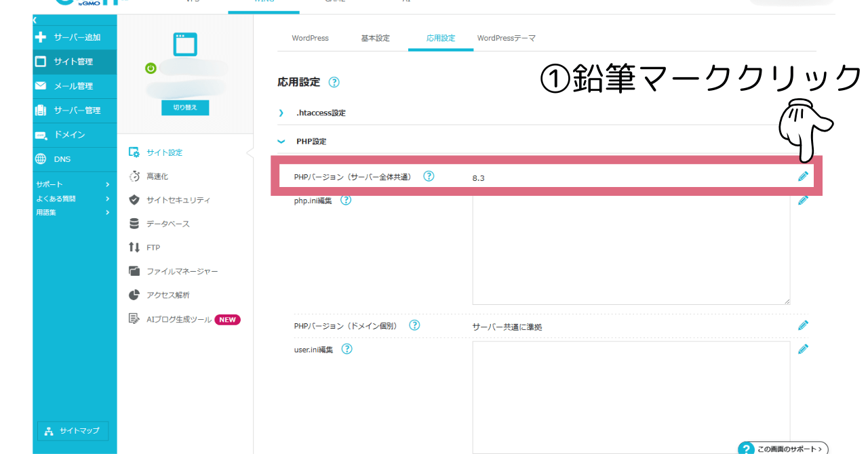Click the 切り替え button
868x454 pixels.
[185, 108]
